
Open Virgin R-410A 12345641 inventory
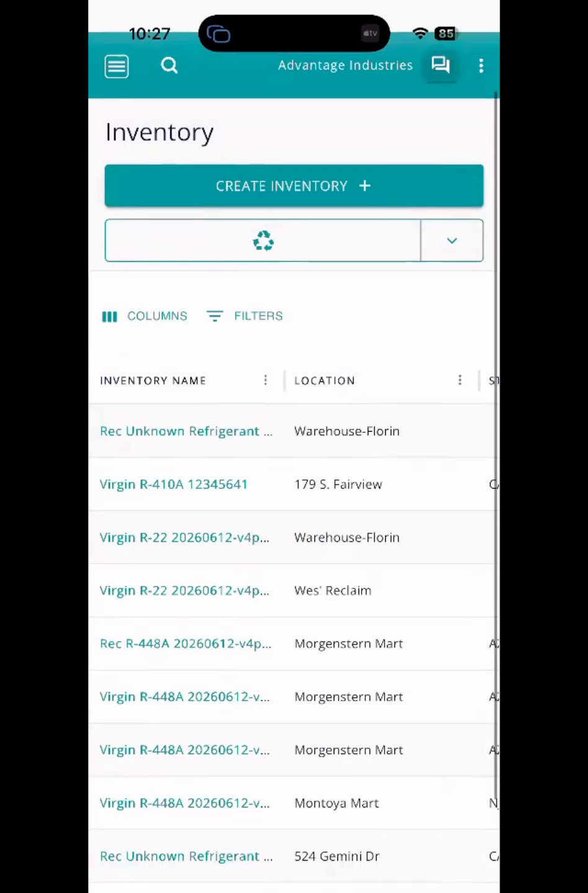click(x=174, y=484)
